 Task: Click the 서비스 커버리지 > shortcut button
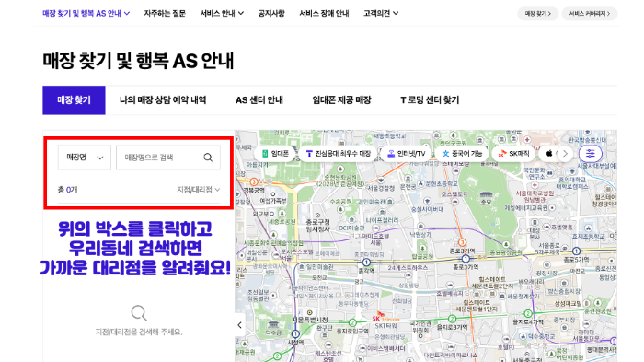coord(590,14)
